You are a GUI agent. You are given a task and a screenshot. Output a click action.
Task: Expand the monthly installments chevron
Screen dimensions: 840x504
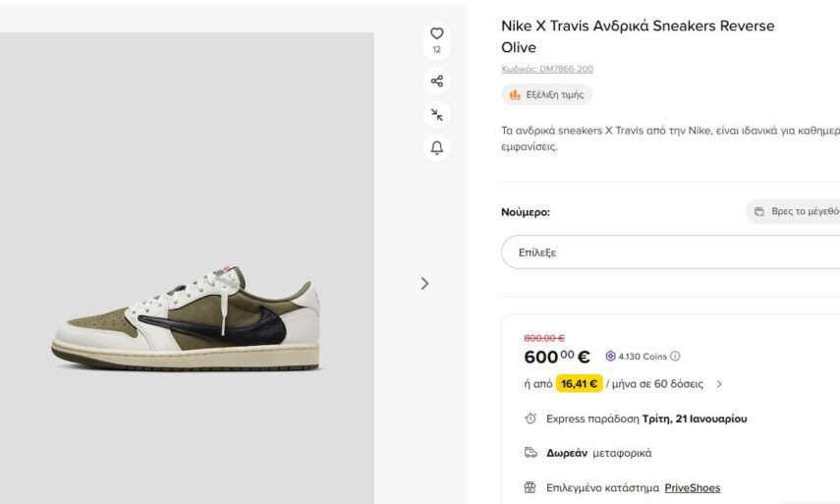719,384
